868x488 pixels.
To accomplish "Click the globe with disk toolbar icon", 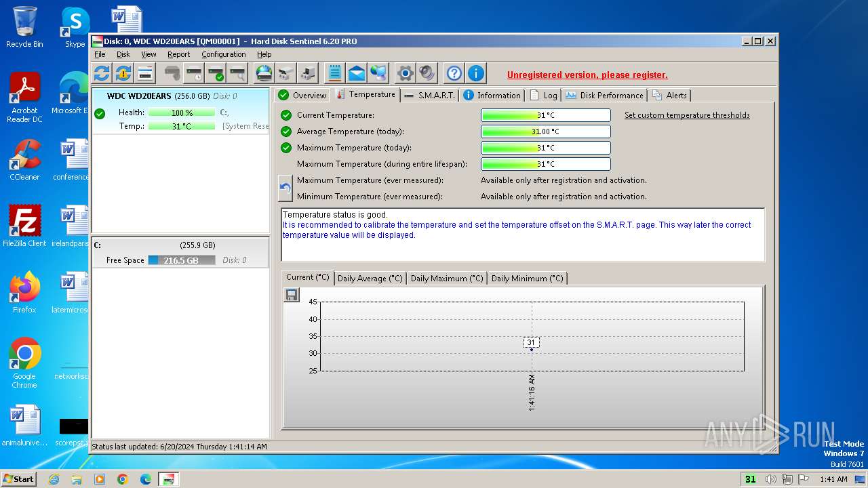I will click(264, 73).
